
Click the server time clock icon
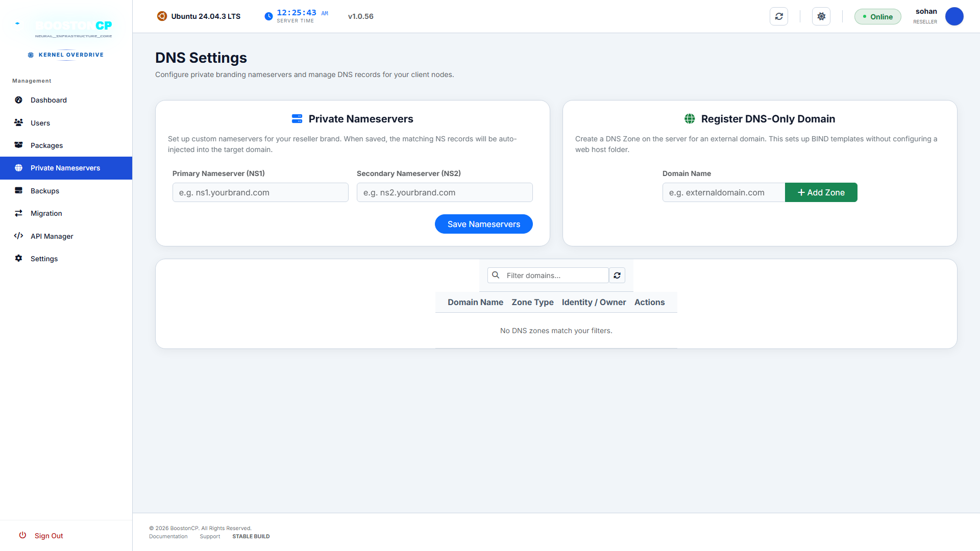268,16
